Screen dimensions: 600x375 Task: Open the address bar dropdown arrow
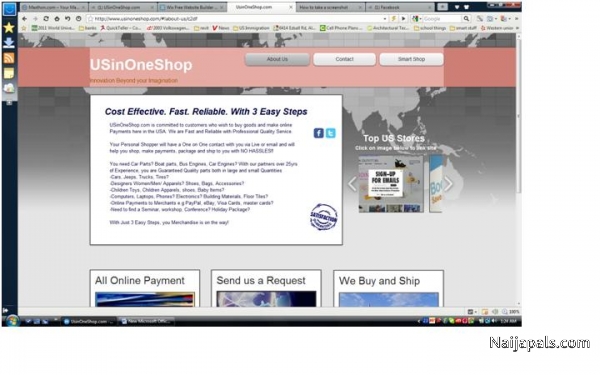point(385,18)
